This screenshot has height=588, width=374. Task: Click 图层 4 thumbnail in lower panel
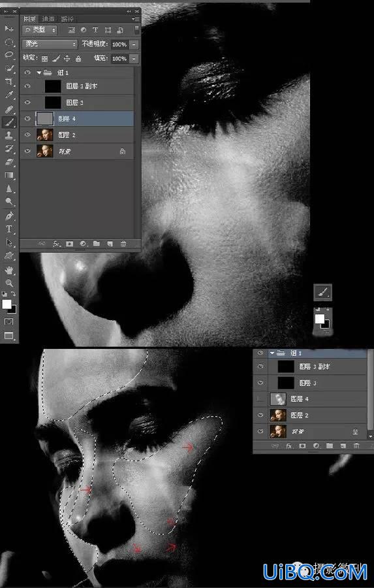click(x=278, y=399)
